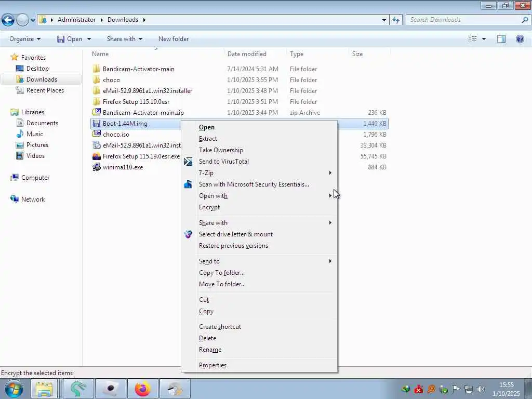Expand the 7-Zip submenu
Image resolution: width=532 pixels, height=399 pixels.
(259, 173)
